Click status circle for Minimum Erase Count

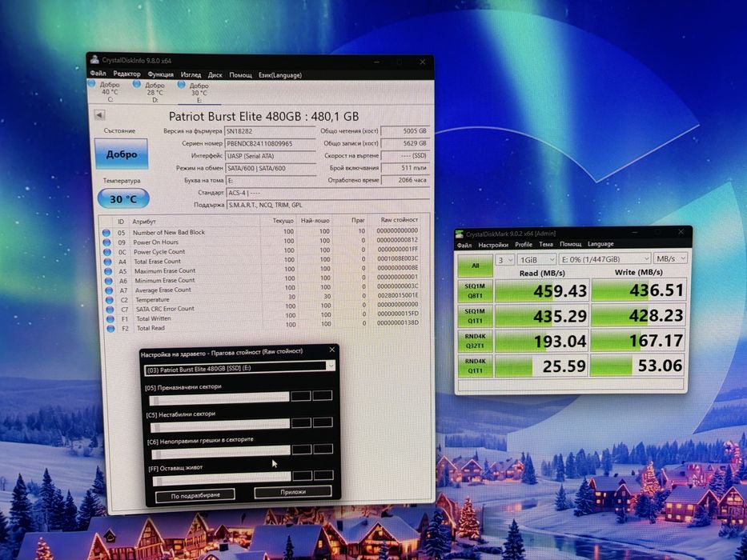tap(109, 281)
